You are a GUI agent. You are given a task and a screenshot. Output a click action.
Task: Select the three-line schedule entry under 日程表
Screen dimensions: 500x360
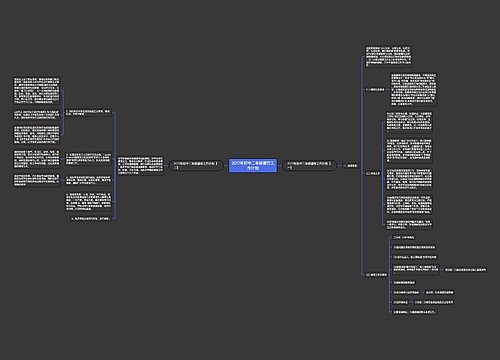pos(416,270)
